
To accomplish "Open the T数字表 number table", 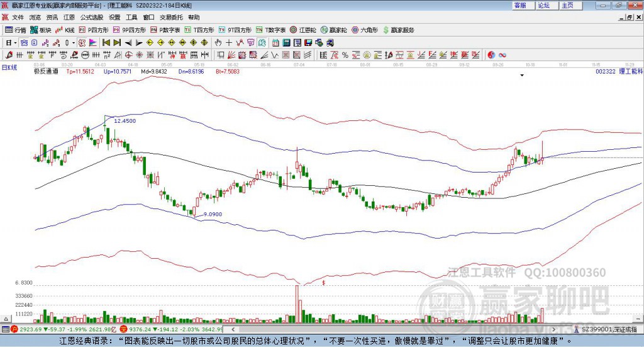I will click(270, 30).
